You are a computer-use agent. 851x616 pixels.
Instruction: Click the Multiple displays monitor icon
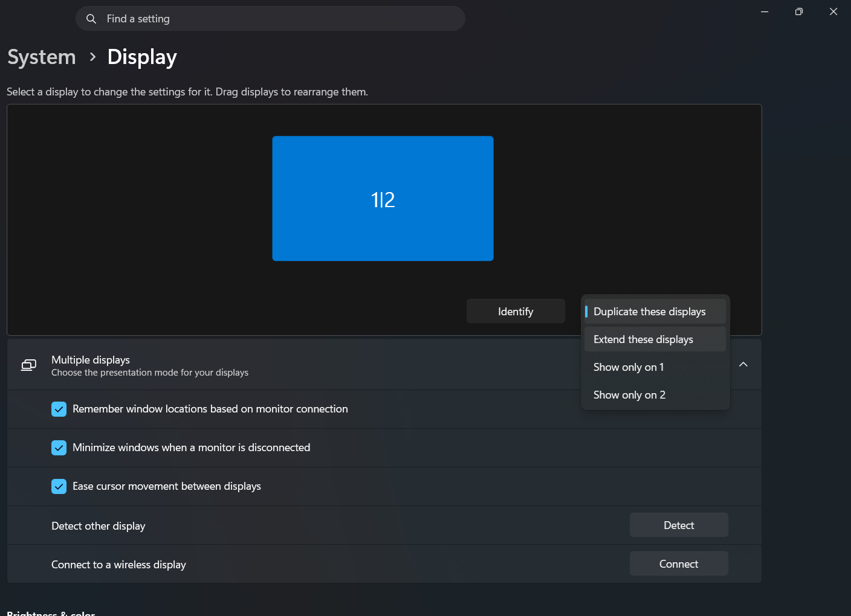pos(28,365)
